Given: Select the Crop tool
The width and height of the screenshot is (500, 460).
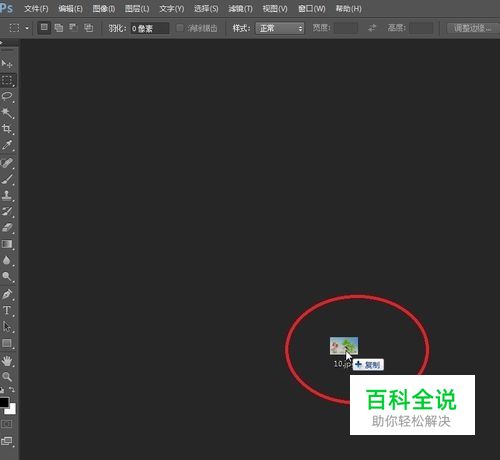Looking at the screenshot, I should click(x=7, y=129).
